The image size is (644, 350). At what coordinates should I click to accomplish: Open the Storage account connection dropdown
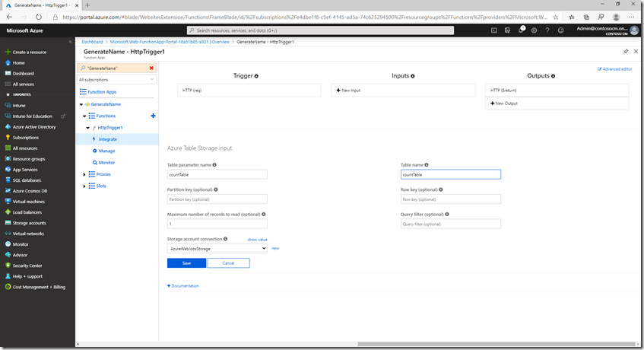pyautogui.click(x=217, y=248)
